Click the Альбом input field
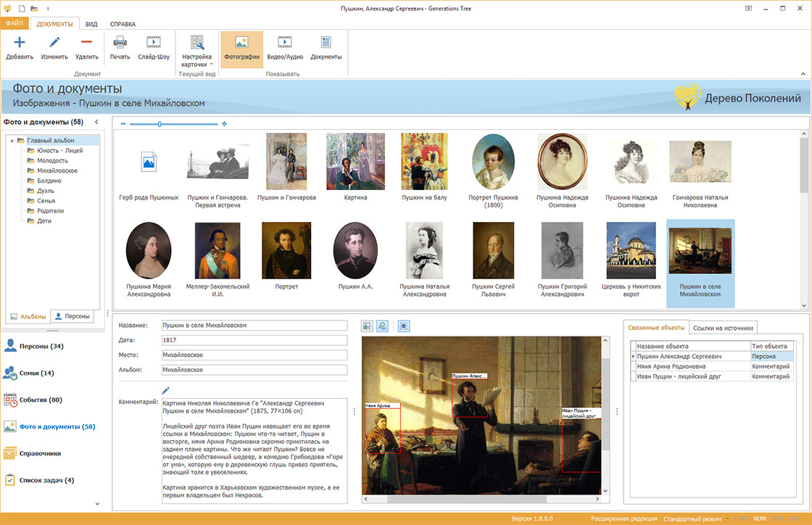The image size is (812, 525). point(254,370)
